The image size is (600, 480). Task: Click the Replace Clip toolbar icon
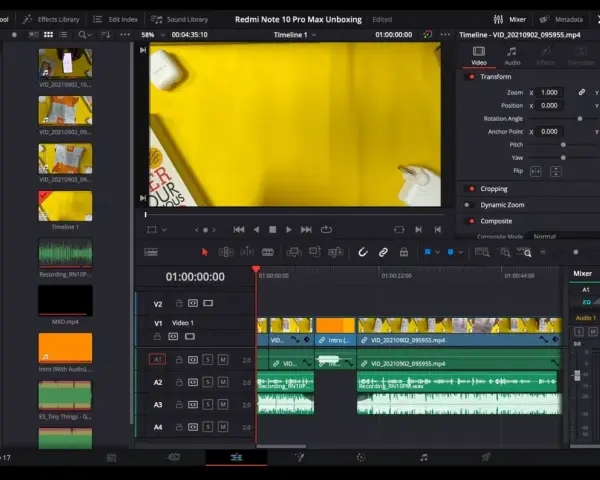click(335, 252)
